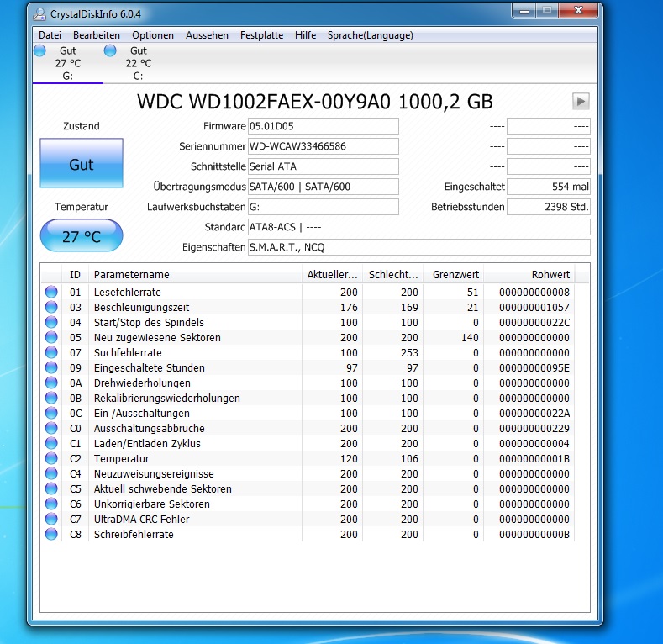Click the serial number field WD-WCAW33466586
This screenshot has width=663, height=644.
click(x=323, y=146)
